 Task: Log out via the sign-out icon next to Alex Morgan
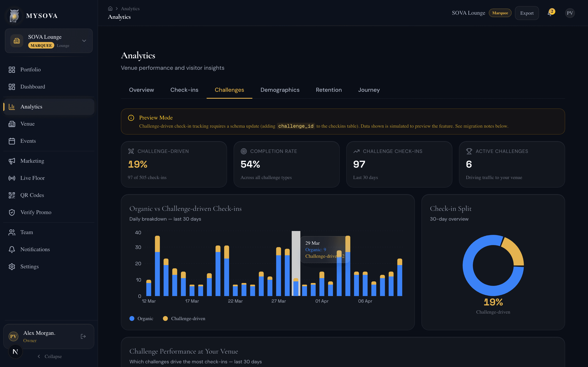83,336
